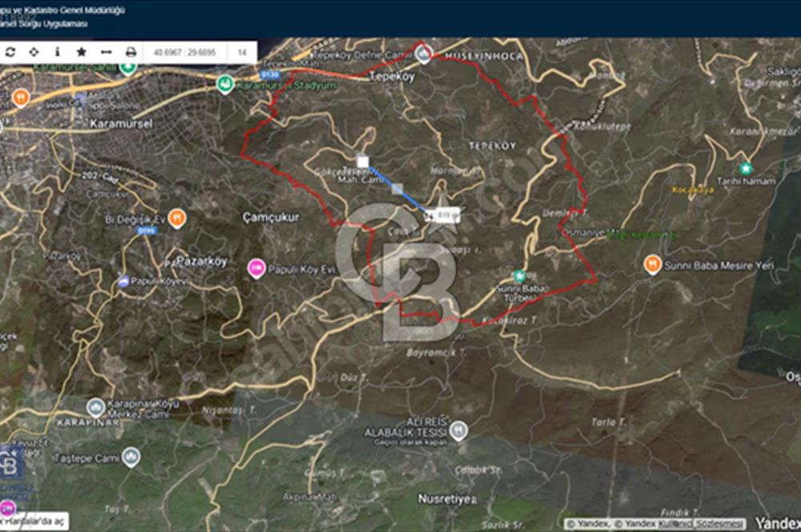Click the Karamürsel Stadyum green marker
The image size is (801, 532).
[225, 84]
